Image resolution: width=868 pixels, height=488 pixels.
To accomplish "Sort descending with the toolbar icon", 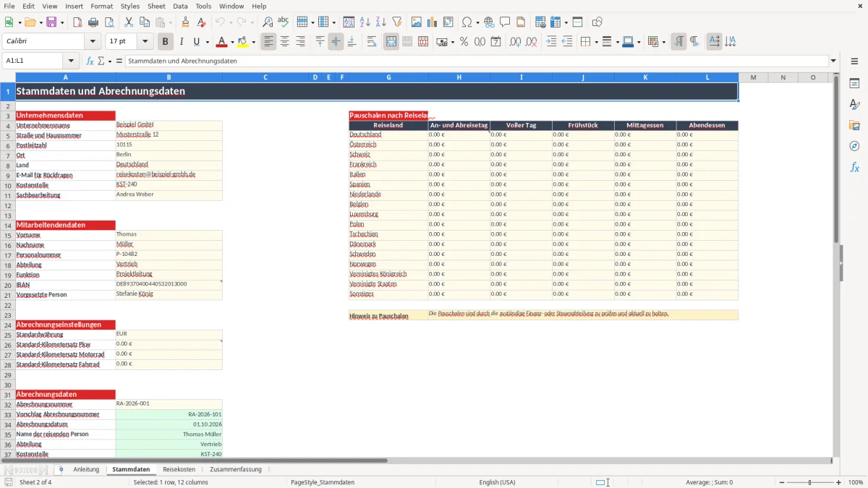I will click(x=381, y=22).
